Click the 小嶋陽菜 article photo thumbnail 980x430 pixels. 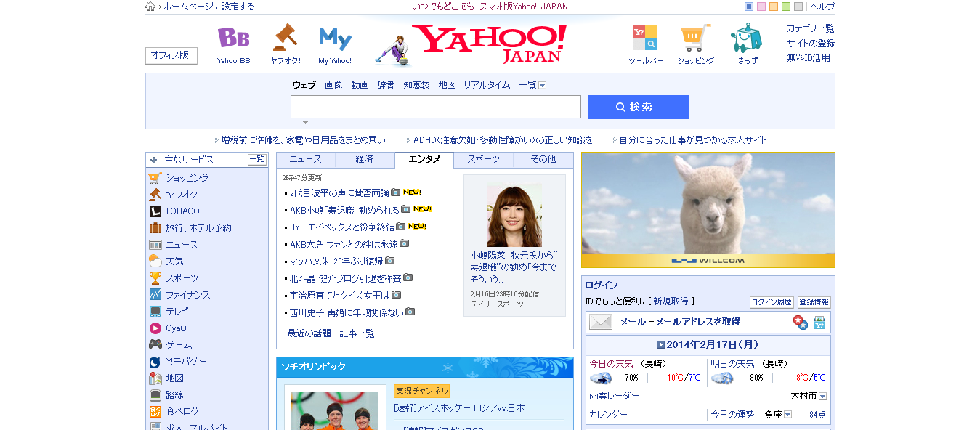pos(514,215)
